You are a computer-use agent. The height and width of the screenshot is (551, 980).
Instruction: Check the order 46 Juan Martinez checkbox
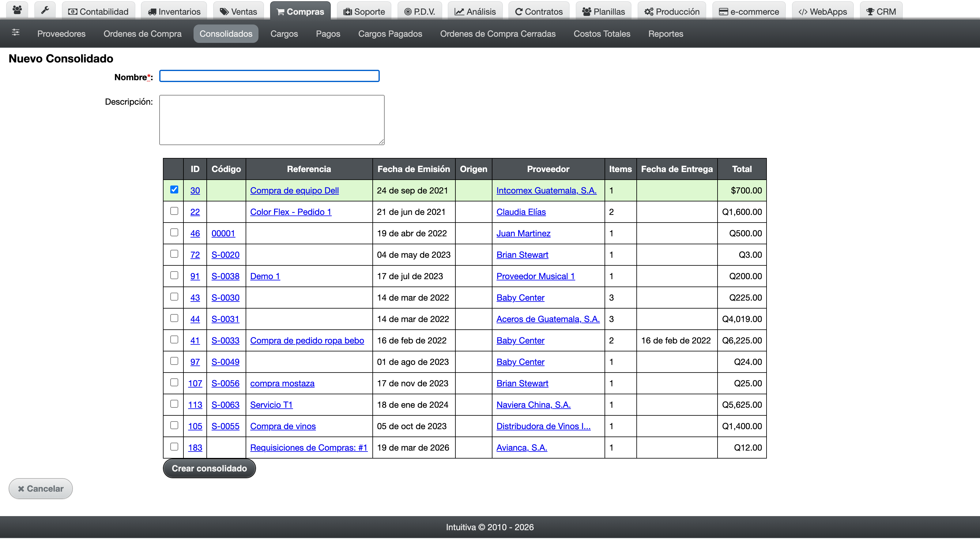174,232
